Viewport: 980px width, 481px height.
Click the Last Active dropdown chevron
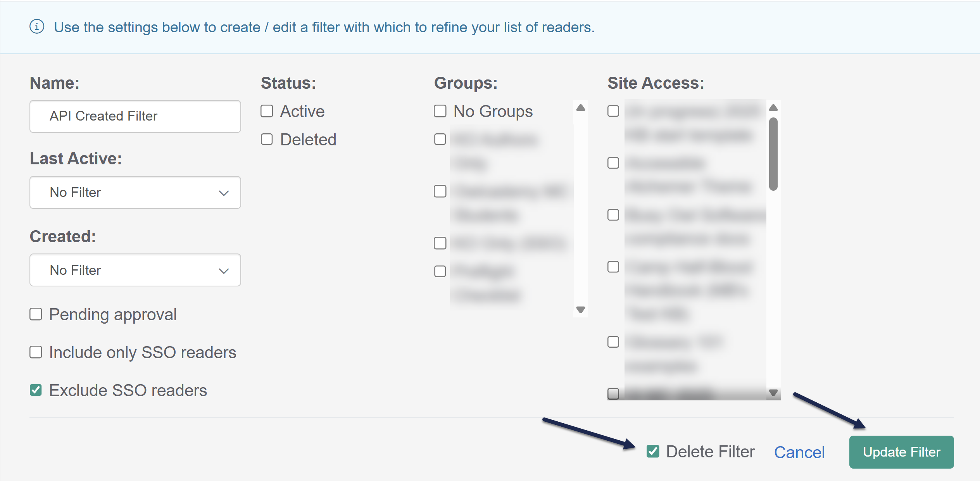coord(224,193)
